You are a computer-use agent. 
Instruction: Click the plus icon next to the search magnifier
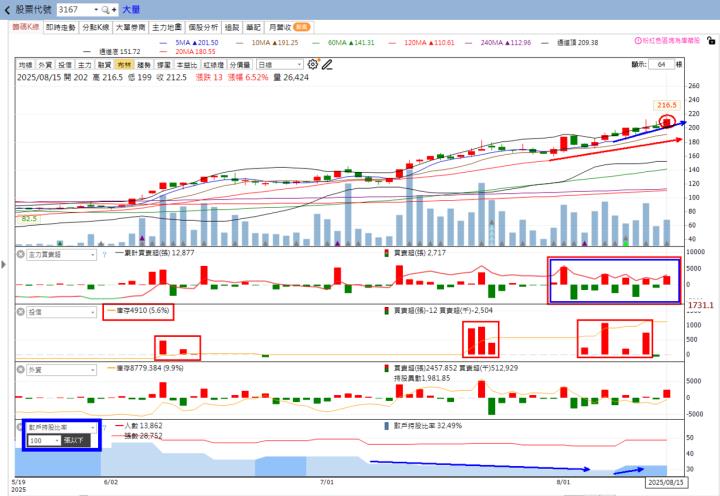click(113, 10)
